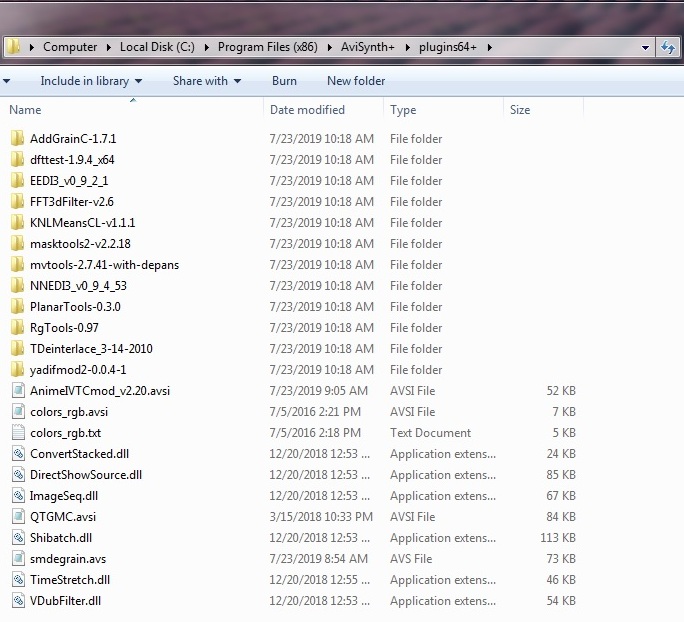
Task: Go to Local Disk (C:) breadcrumb
Action: [x=157, y=47]
